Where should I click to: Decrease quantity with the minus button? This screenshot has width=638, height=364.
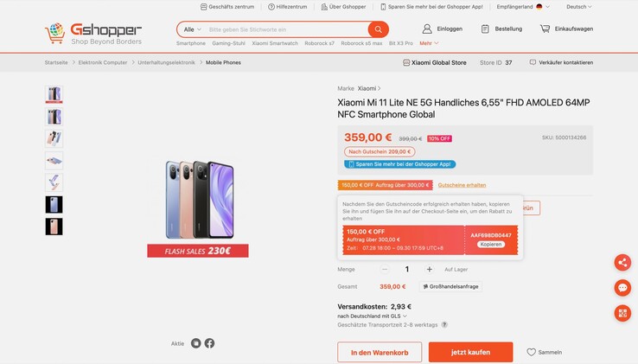(x=385, y=269)
